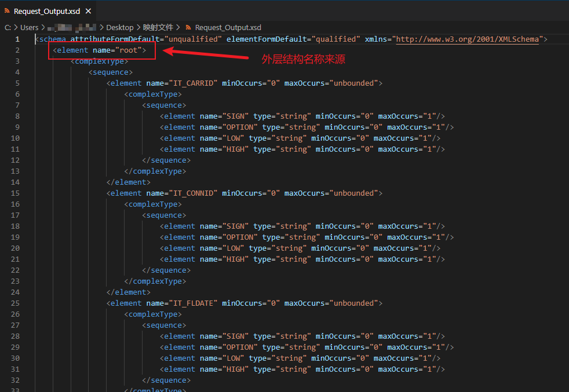Follow the www.w3.org XMLSchema link

(x=468, y=39)
